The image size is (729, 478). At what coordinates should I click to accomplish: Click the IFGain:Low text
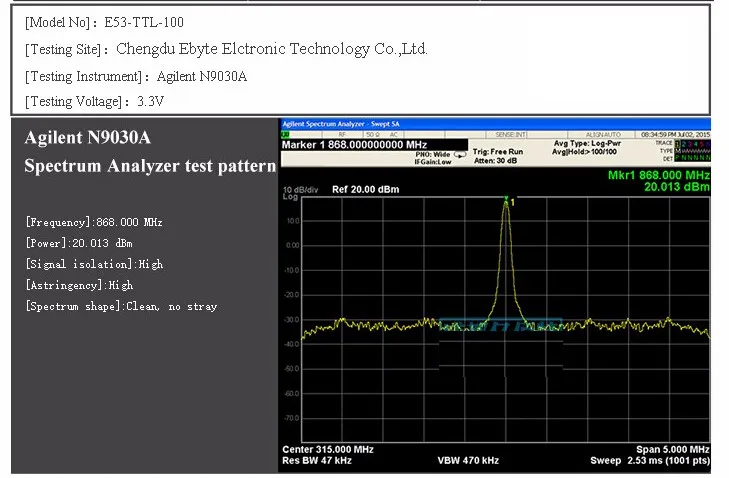coord(433,162)
